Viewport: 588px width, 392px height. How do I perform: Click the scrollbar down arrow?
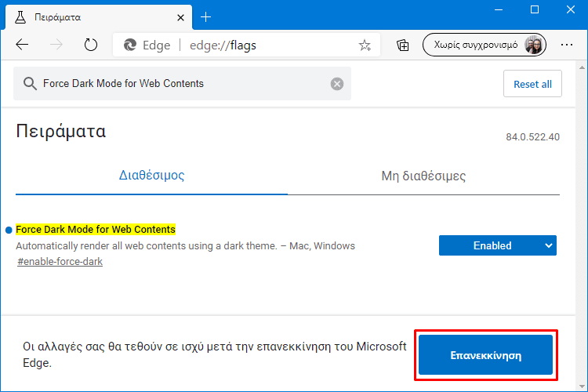(582, 387)
